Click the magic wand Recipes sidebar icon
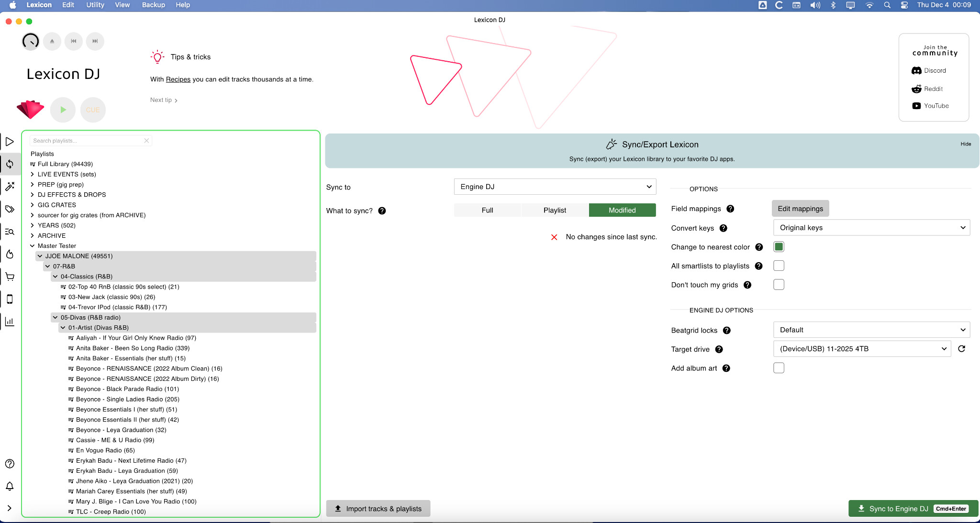 click(10, 187)
